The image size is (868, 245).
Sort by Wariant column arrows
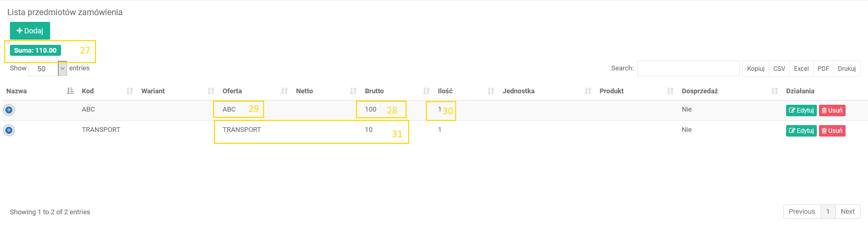(211, 91)
